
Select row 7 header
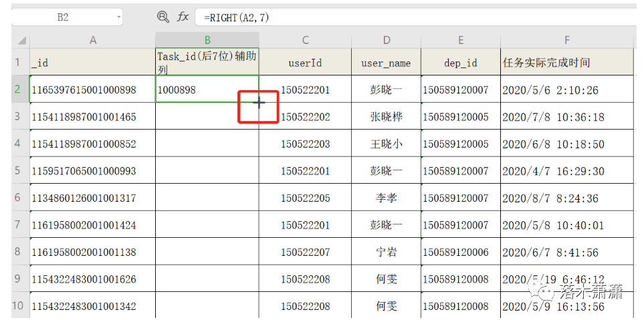click(21, 224)
